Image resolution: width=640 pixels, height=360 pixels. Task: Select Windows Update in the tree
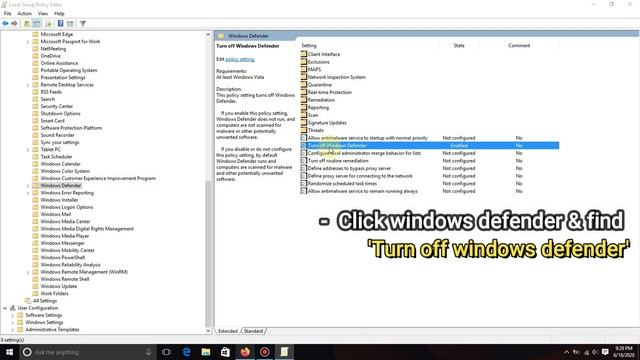point(58,287)
